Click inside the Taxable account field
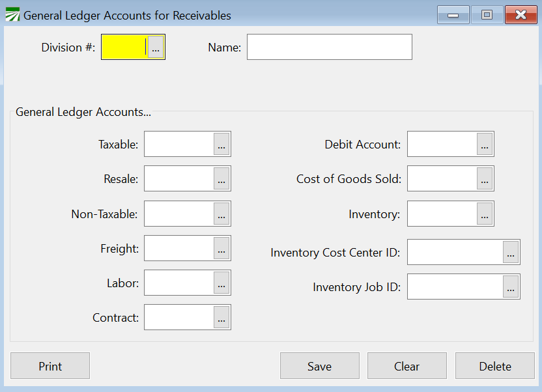 coord(179,144)
